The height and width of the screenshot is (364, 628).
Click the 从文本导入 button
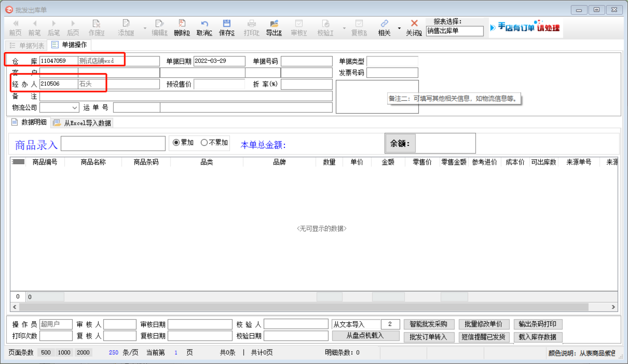[356, 324]
